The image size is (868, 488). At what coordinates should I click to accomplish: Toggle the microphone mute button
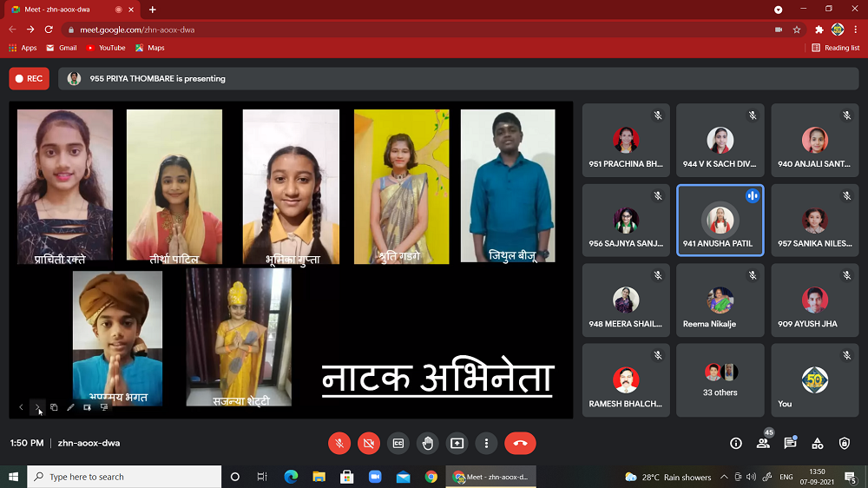(339, 443)
